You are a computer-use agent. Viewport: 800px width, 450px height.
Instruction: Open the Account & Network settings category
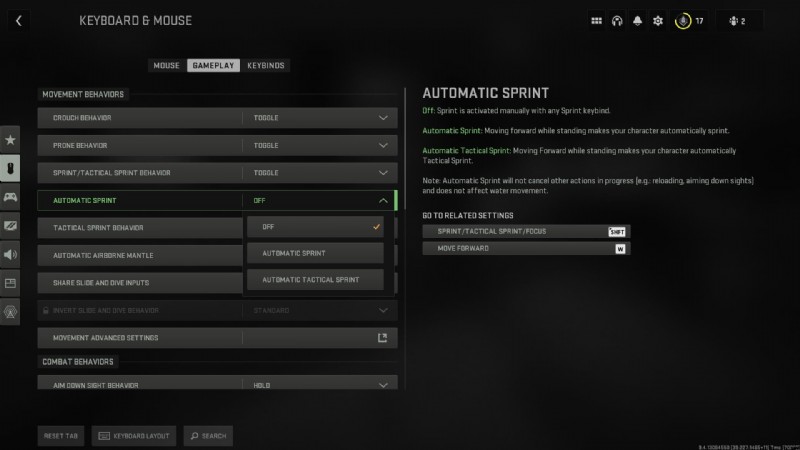[11, 313]
